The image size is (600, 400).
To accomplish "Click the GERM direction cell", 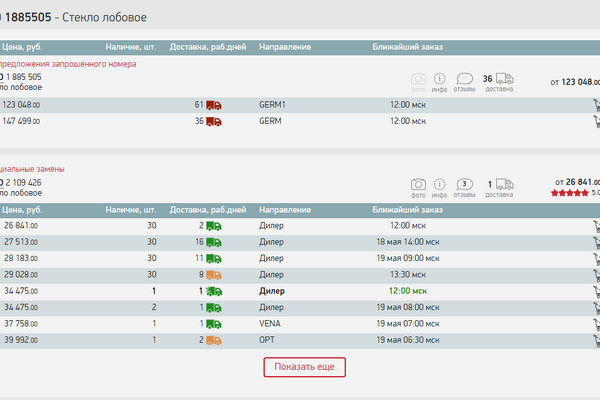I will (x=270, y=121).
